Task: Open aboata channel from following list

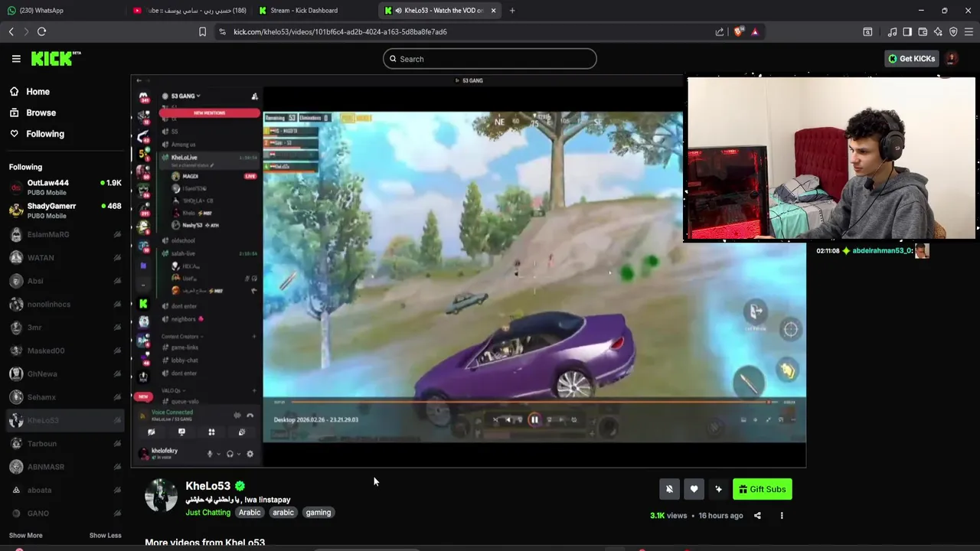Action: tap(64, 490)
